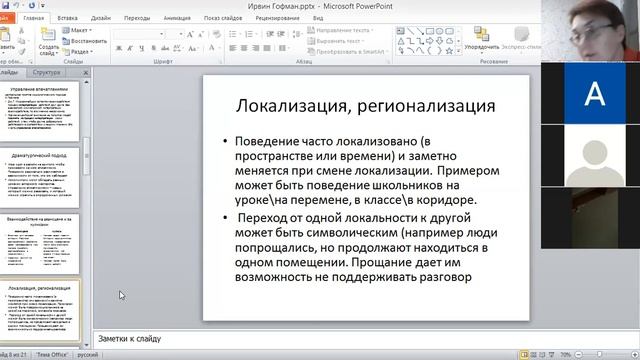
Task: Select the Triangle shape in gallery
Action: (400, 41)
